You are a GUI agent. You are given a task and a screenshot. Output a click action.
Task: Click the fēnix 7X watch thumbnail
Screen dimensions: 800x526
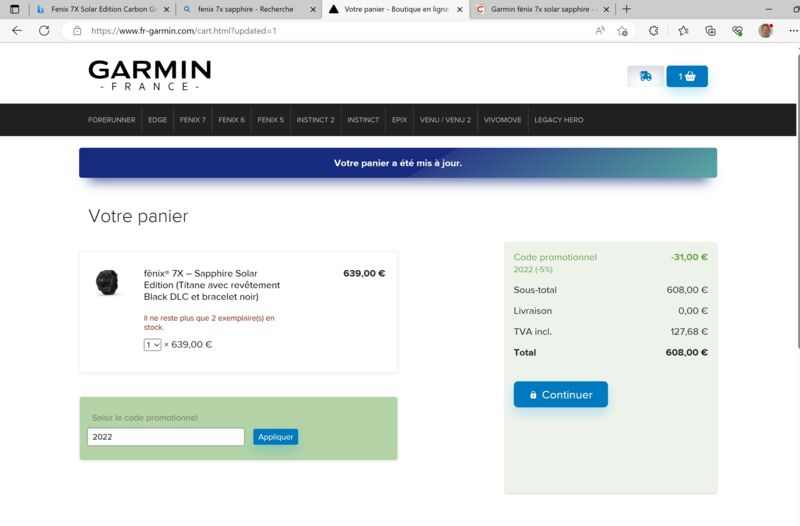108,282
